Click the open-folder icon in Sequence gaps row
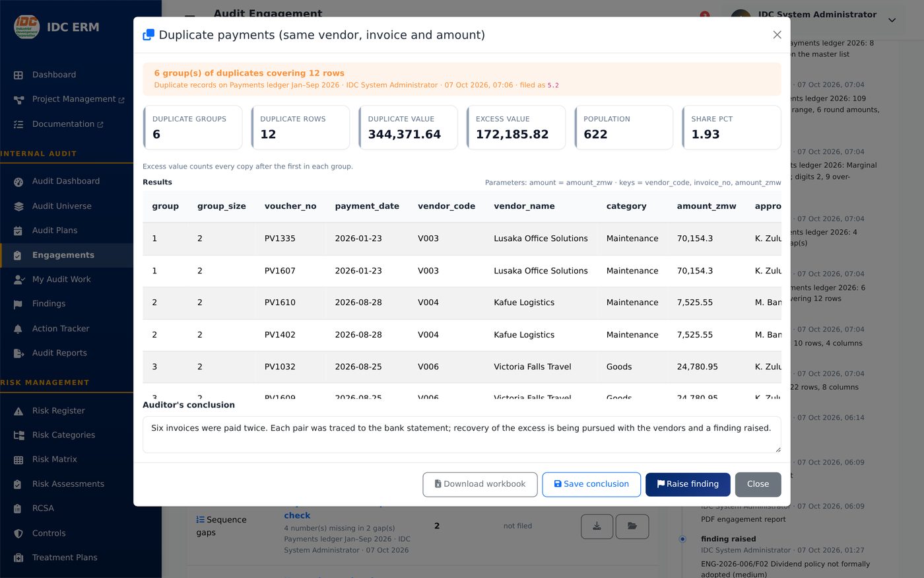The height and width of the screenshot is (578, 924). 632,526
